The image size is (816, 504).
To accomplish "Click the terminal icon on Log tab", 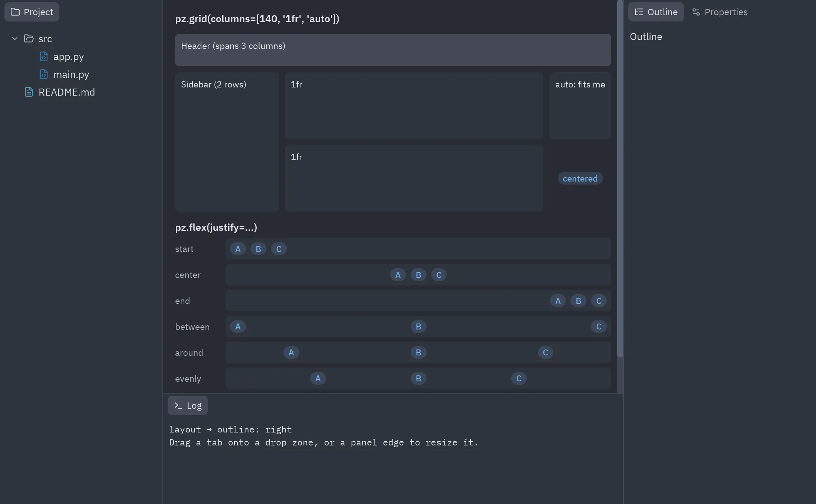I will click(178, 405).
